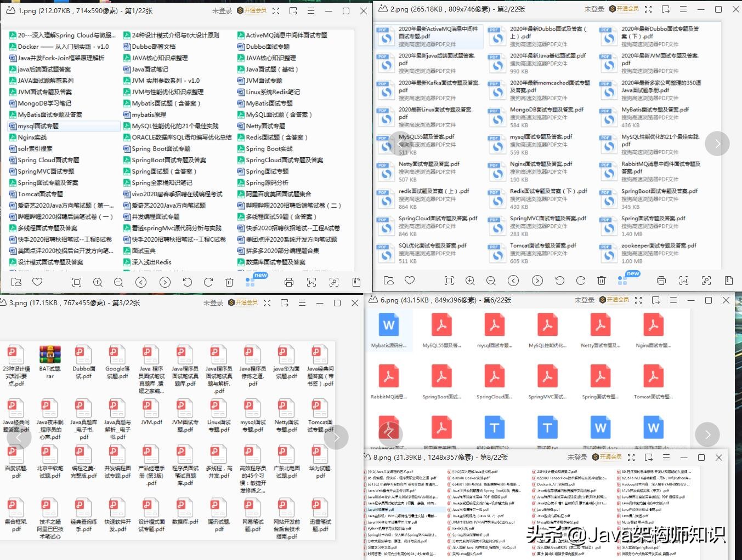
Task: Click 未登录 in 3.png title bar
Action: [213, 302]
